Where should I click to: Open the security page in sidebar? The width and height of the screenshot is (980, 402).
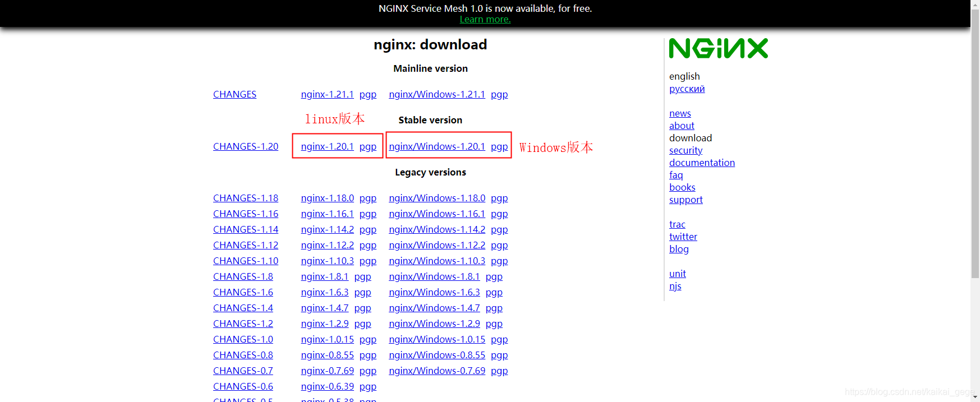[x=685, y=150]
